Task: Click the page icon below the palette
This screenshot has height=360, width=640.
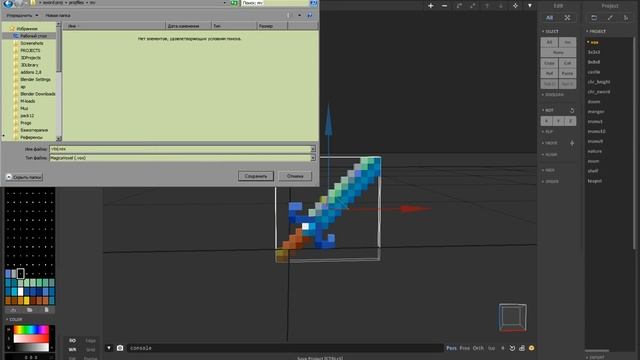Action: click(x=47, y=310)
